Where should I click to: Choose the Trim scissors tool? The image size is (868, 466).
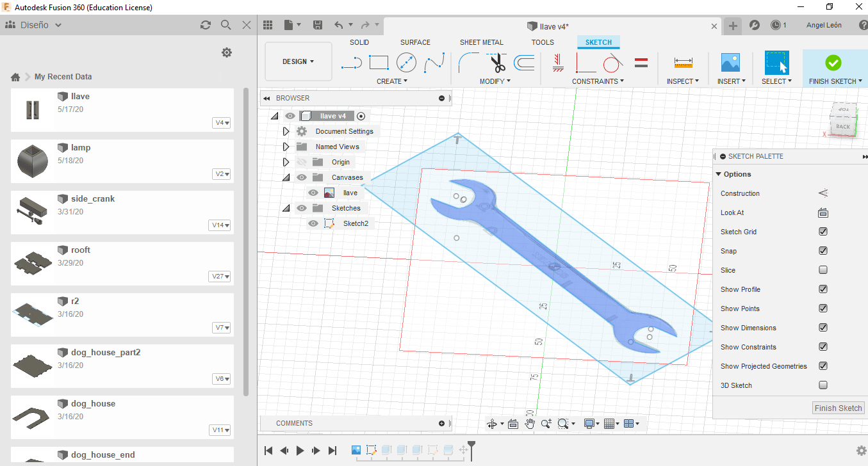pyautogui.click(x=497, y=63)
